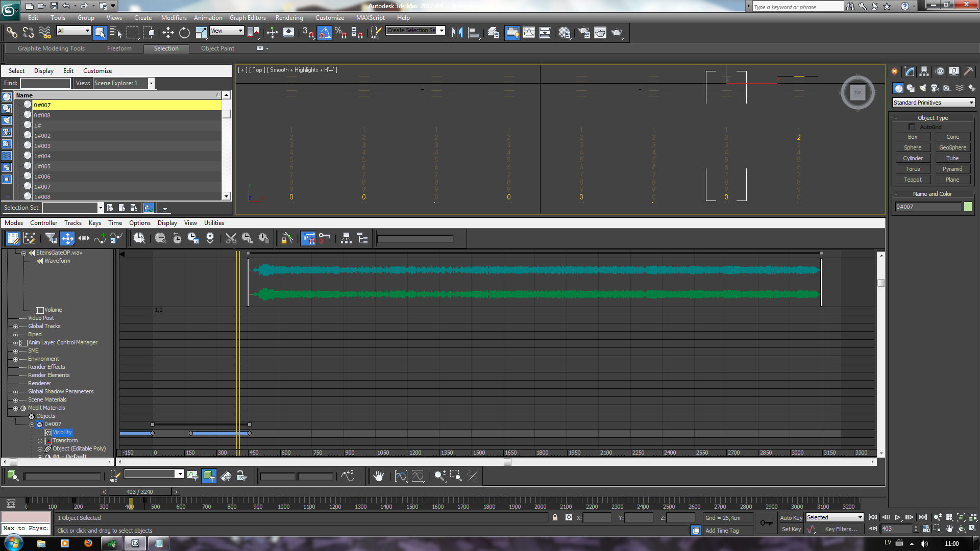Toggle the selection lock icon in status bar
Image resolution: width=980 pixels, height=551 pixels.
point(555,517)
